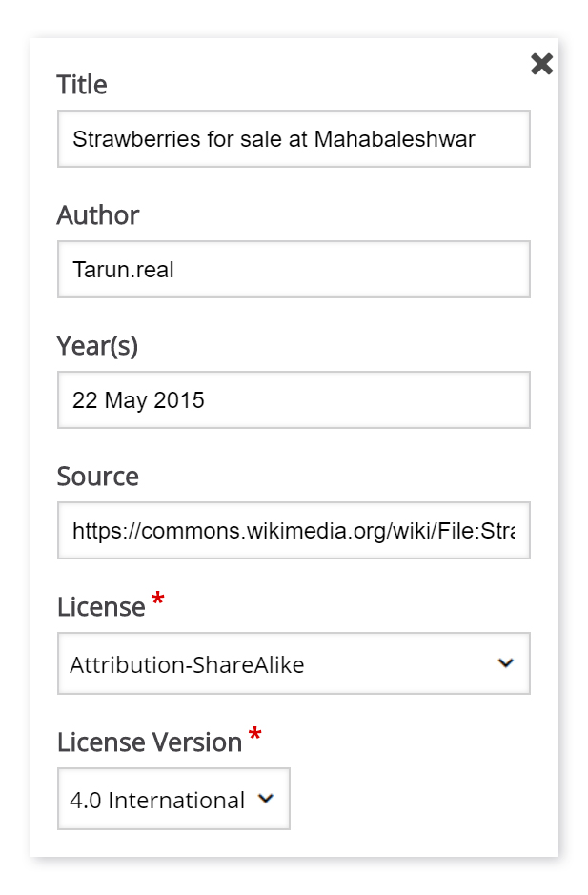588x895 pixels.
Task: Focus the Title input field
Action: (294, 139)
